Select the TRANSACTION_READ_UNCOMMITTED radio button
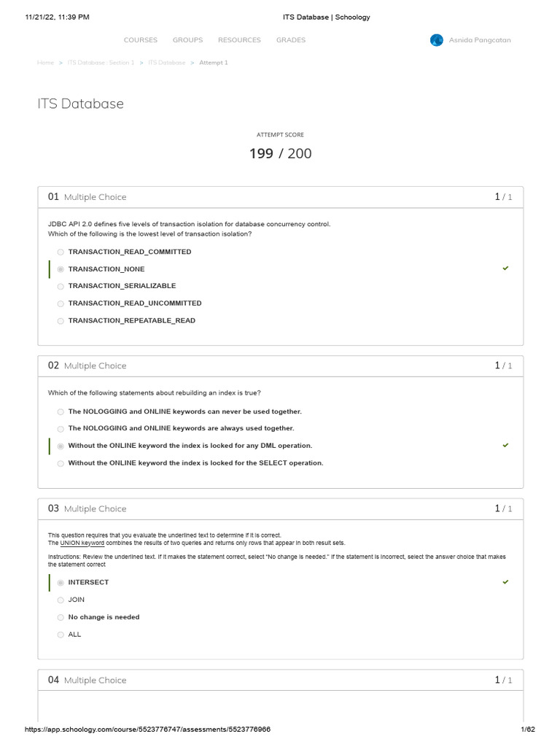 (61, 303)
